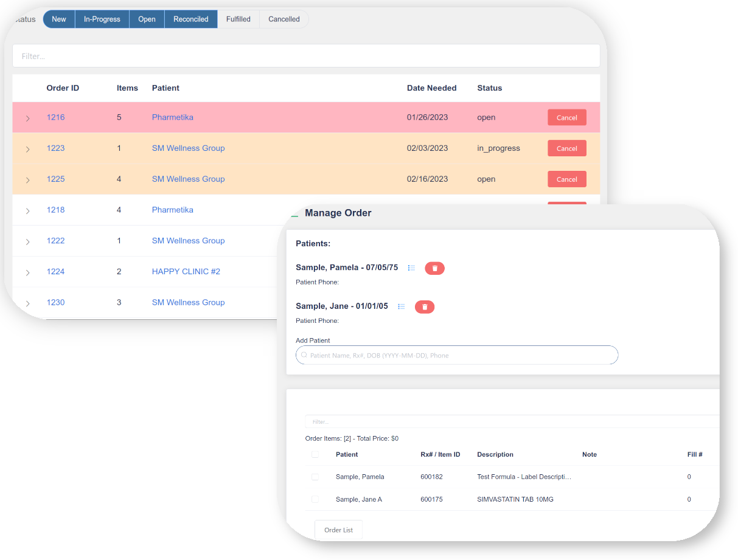Select checkbox for SIMVASTATIN TAB 10MG row
Viewport: 738px width, 560px height.
[315, 499]
